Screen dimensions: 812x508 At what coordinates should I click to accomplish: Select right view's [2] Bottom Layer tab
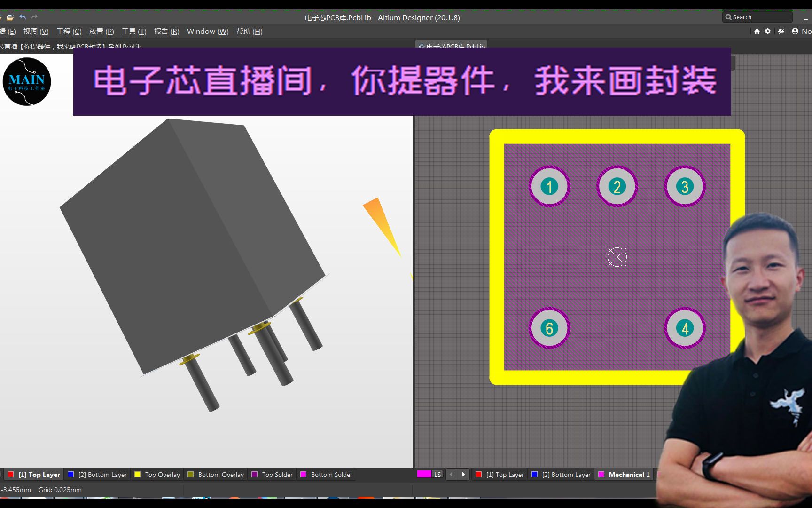[561, 475]
